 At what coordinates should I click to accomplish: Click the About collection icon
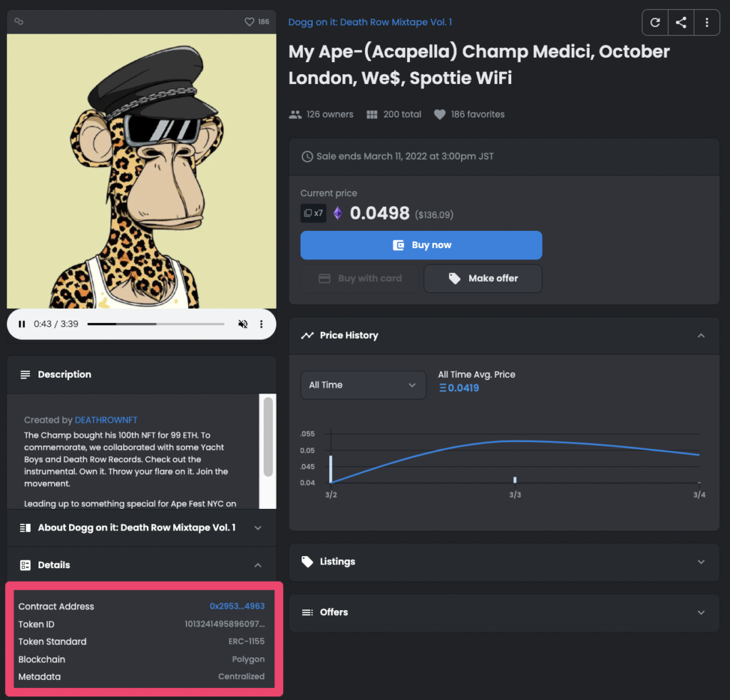tap(25, 527)
